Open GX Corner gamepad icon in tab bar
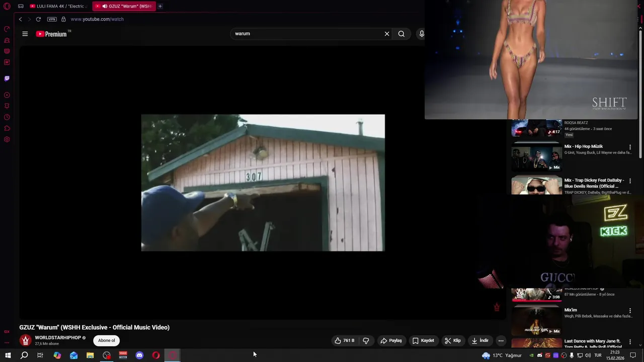 point(21,7)
